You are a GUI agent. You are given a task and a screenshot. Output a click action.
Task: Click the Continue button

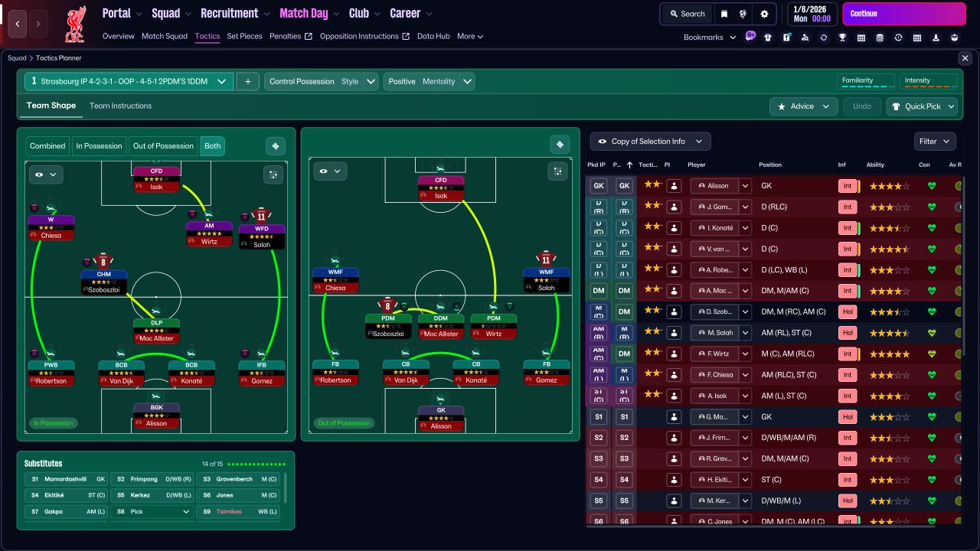click(904, 14)
